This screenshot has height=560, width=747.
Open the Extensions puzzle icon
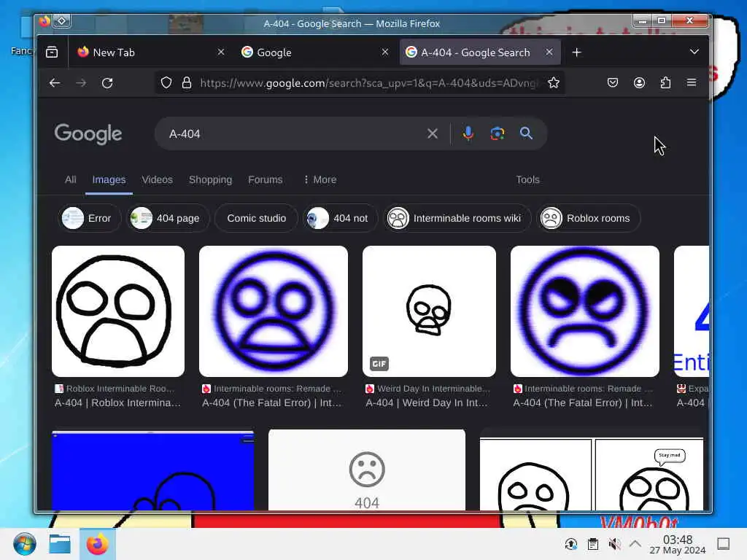click(x=665, y=83)
